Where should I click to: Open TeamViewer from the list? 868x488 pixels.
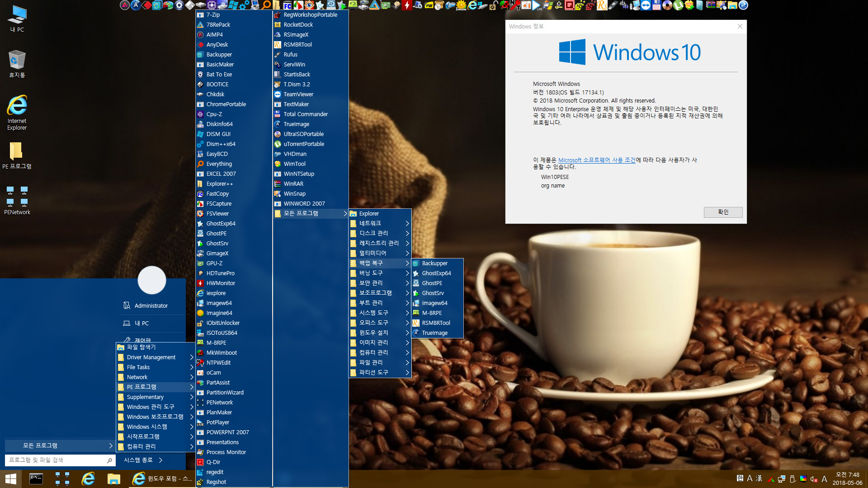[311, 94]
